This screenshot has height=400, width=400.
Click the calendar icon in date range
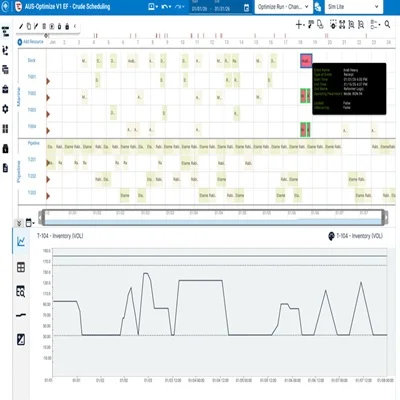coord(246,8)
